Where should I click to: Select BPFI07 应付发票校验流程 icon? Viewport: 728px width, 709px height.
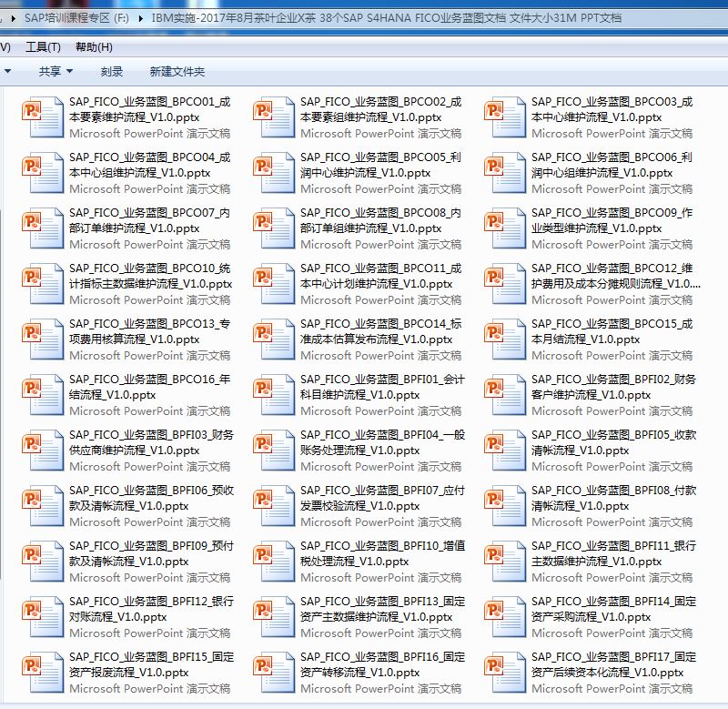(x=274, y=506)
